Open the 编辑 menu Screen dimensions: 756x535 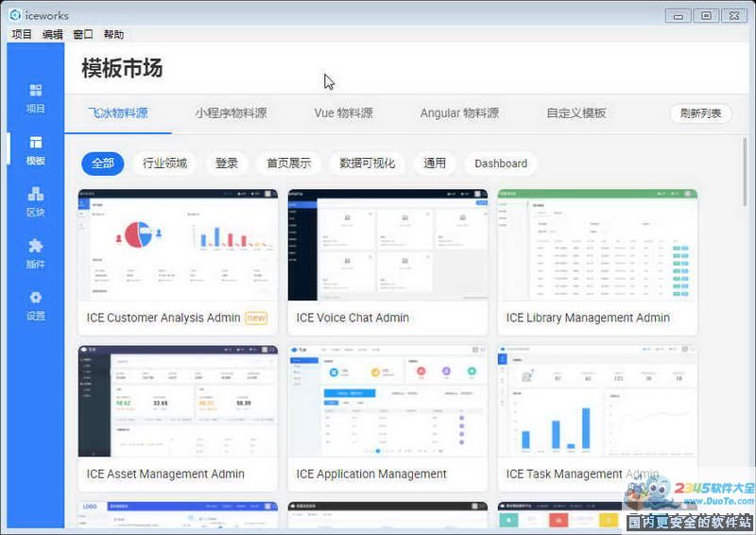52,34
